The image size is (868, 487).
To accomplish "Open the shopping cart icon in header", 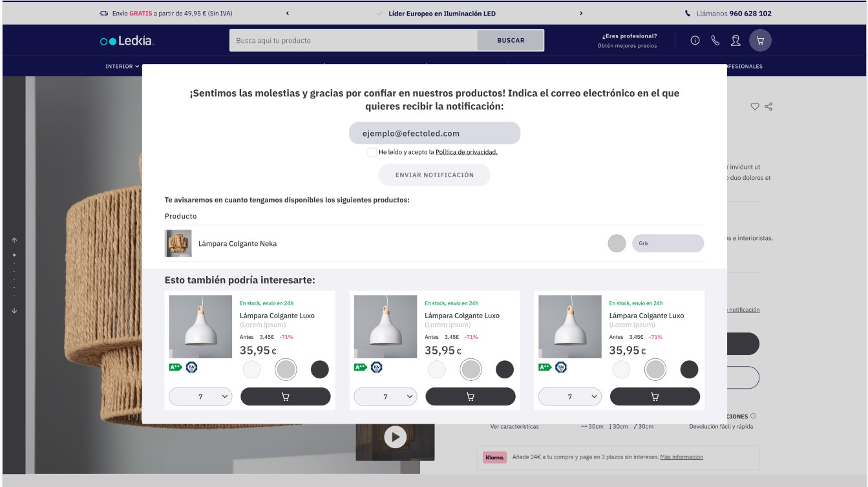I will (x=760, y=41).
